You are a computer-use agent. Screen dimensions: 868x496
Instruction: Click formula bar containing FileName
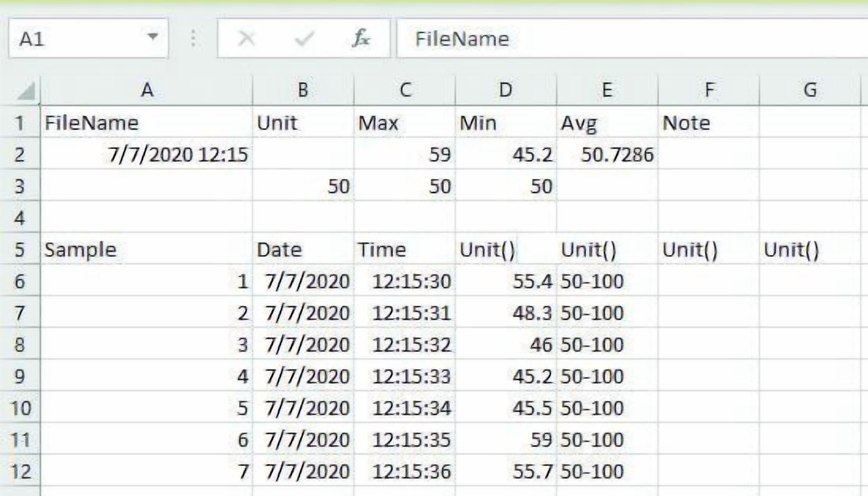pyautogui.click(x=632, y=38)
